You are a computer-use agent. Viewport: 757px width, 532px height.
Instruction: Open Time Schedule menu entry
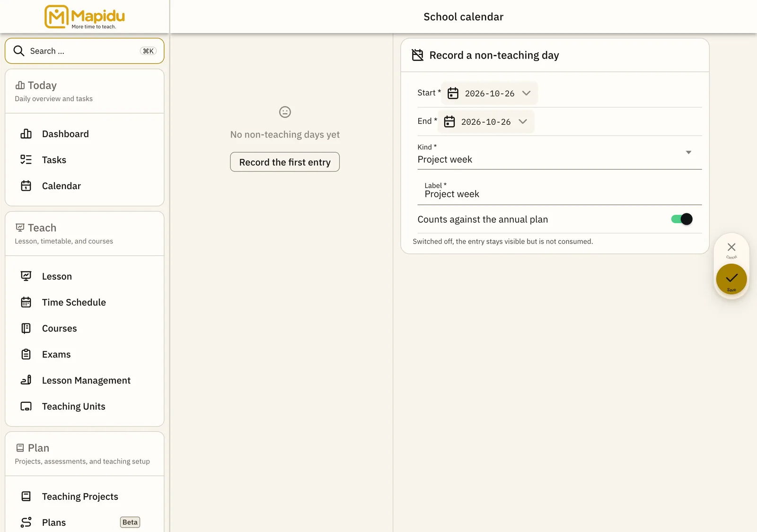point(84,302)
